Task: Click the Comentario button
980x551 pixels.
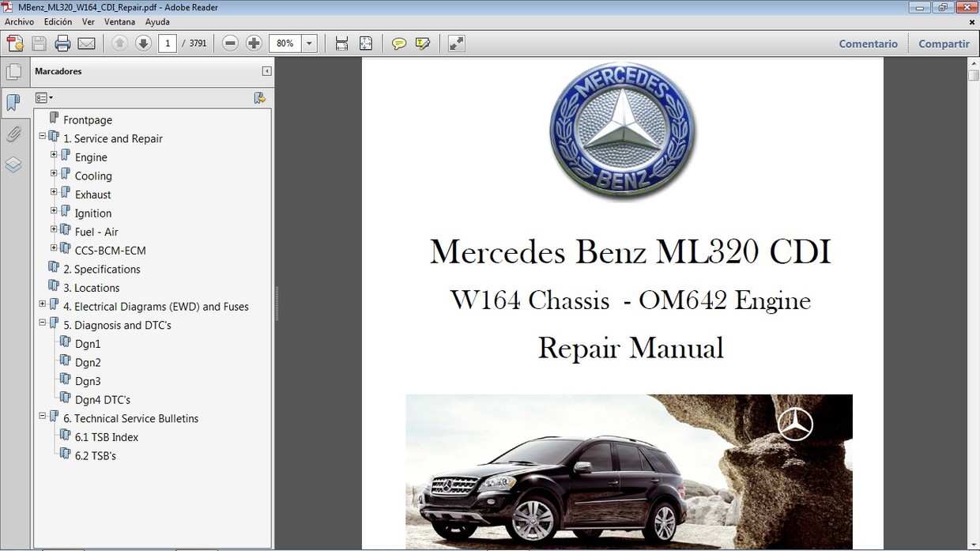Action: [x=868, y=43]
